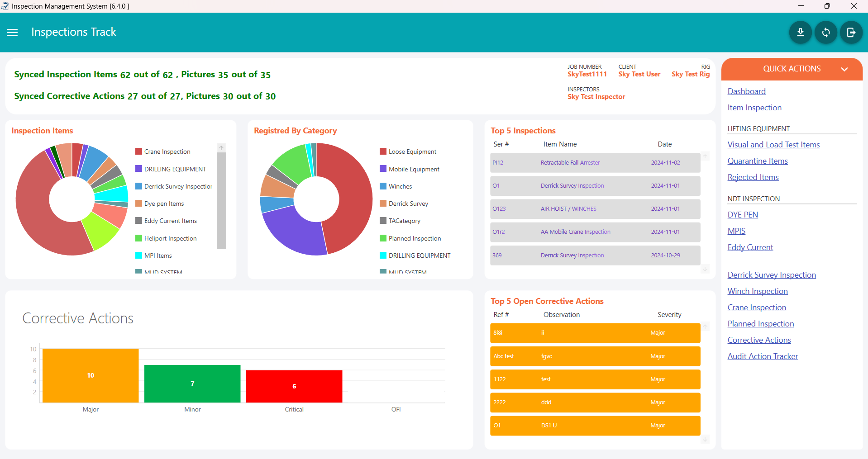Open the Dashboard link
868x459 pixels.
tap(746, 91)
